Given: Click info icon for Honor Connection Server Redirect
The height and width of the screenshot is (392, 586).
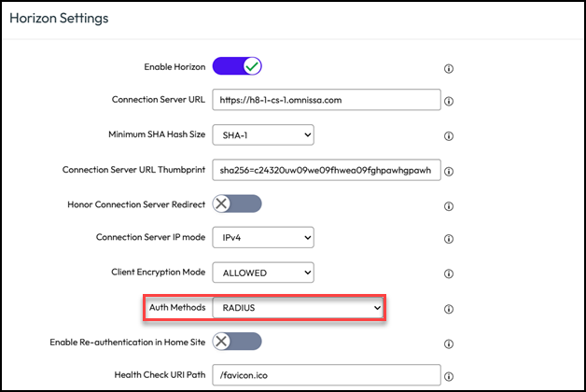Looking at the screenshot, I should [x=449, y=204].
